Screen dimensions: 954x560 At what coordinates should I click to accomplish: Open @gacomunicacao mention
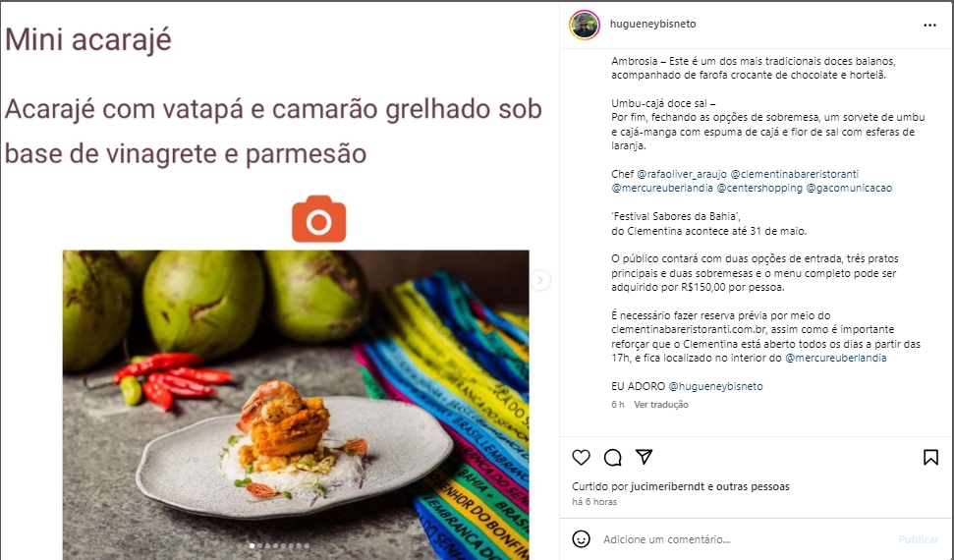pyautogui.click(x=849, y=188)
